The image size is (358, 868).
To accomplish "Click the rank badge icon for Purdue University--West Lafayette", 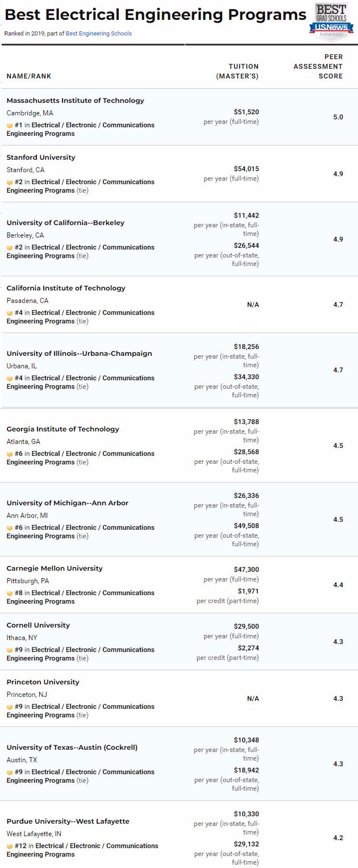I will (x=10, y=846).
